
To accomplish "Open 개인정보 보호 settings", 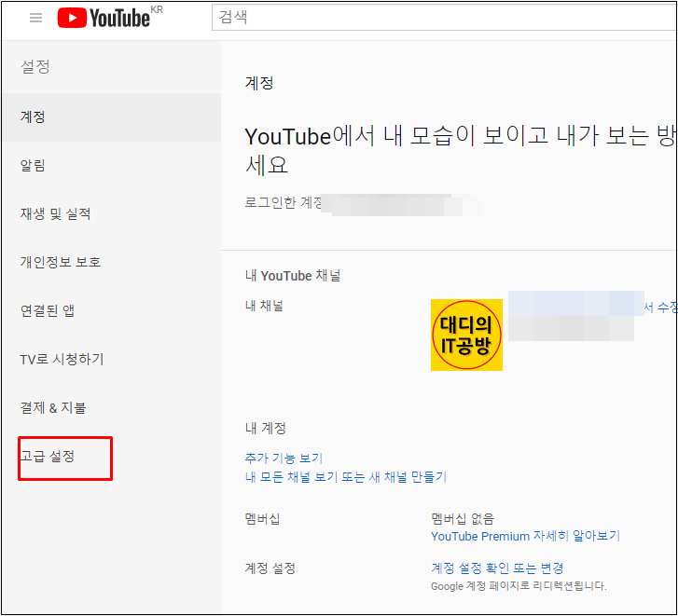I will [x=112, y=262].
